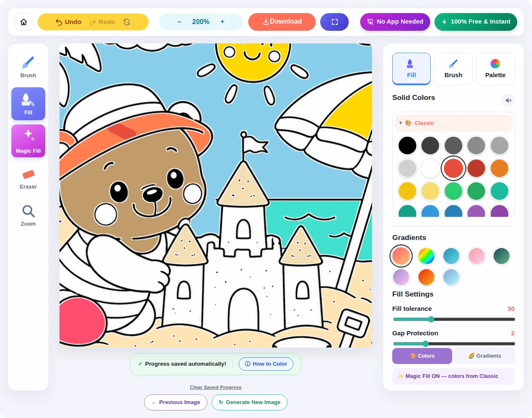The height and width of the screenshot is (418, 532).
Task: Select the coral-orange gradient swatch
Action: [401, 256]
